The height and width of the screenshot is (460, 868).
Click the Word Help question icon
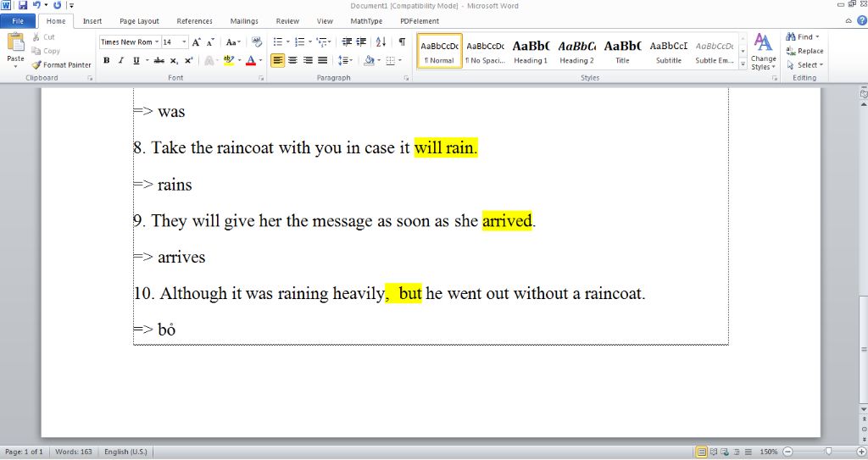(x=862, y=20)
